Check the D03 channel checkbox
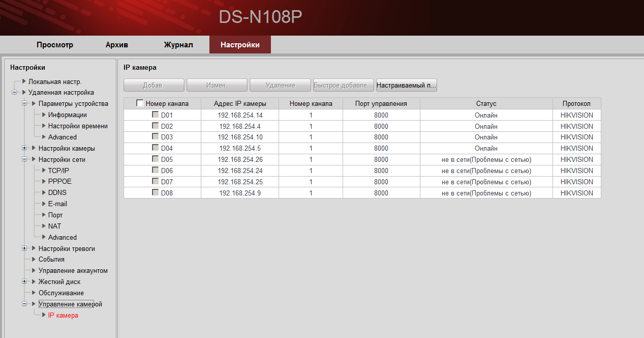 point(155,137)
